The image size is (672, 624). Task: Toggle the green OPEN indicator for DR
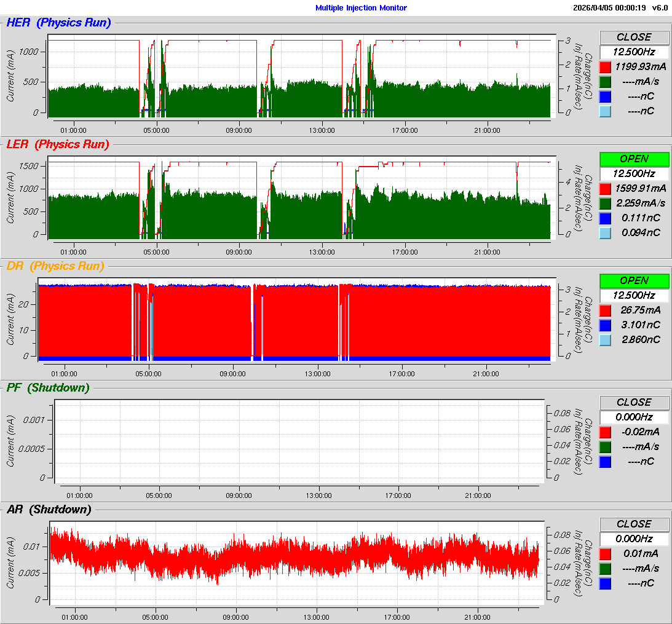tap(634, 280)
